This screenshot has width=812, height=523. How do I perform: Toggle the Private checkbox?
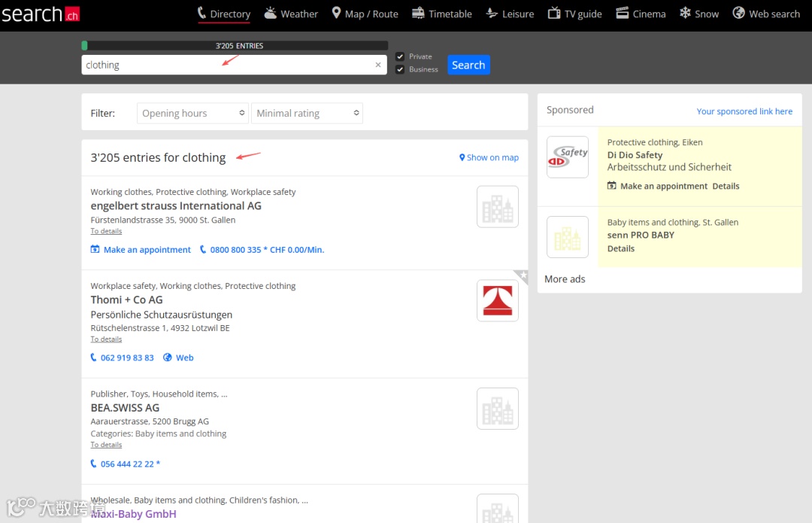pos(400,56)
